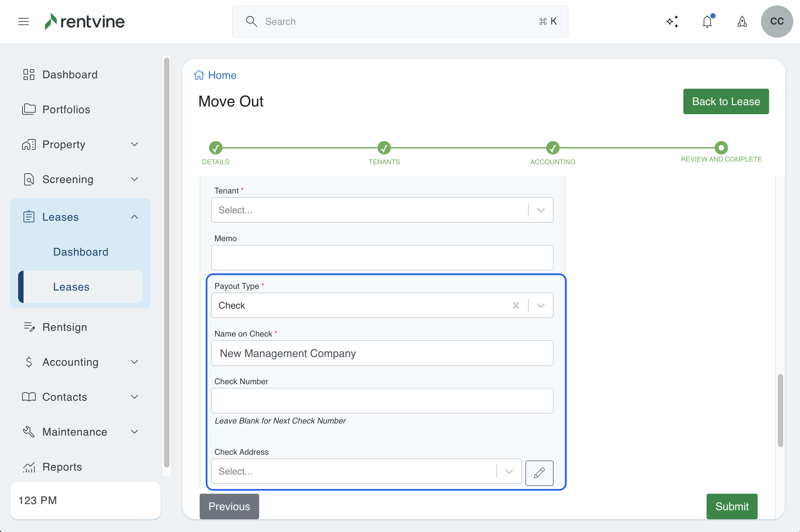Click the AI sparkle icon
800x532 pixels.
672,21
